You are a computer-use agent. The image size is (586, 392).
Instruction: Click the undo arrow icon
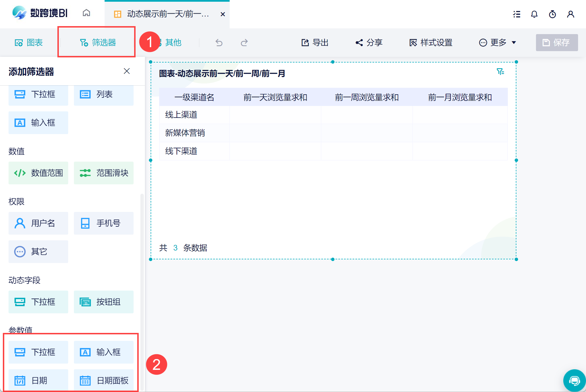point(219,43)
